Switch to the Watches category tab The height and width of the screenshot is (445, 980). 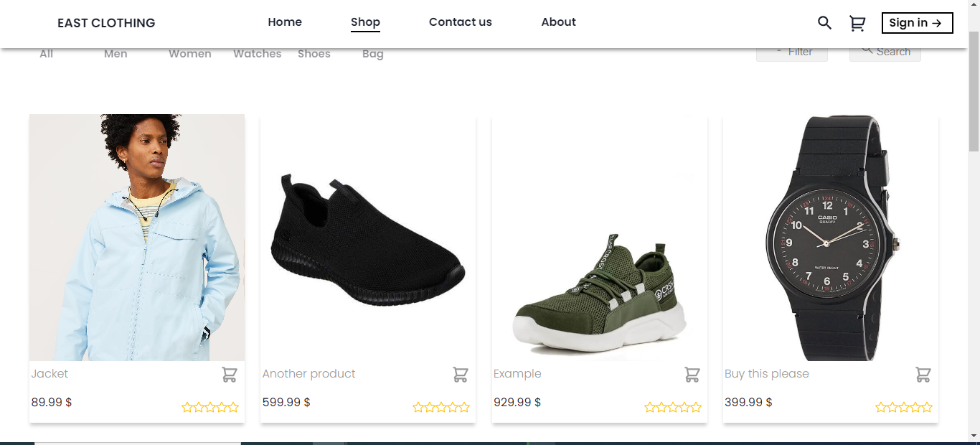pos(257,53)
